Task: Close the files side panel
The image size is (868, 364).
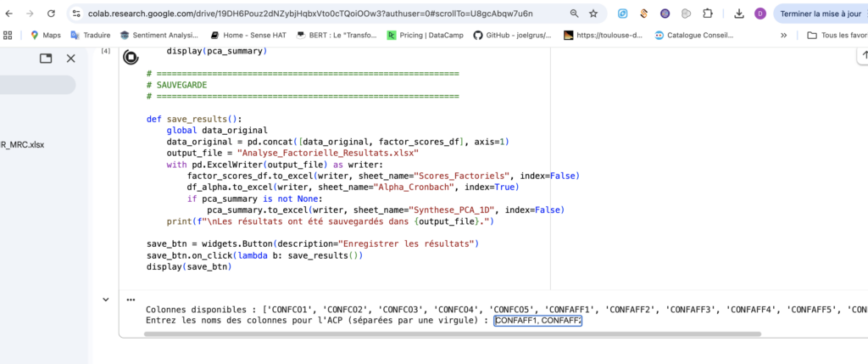Action: pyautogui.click(x=71, y=59)
